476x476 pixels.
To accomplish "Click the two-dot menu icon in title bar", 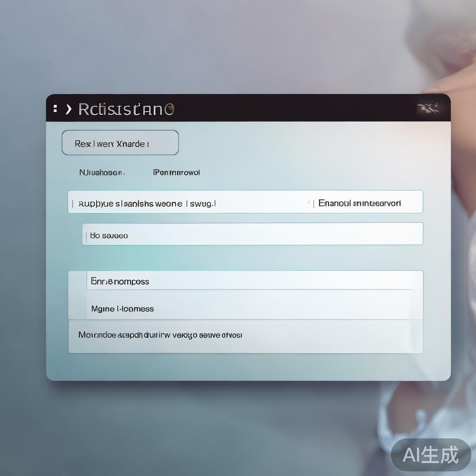I will [55, 109].
